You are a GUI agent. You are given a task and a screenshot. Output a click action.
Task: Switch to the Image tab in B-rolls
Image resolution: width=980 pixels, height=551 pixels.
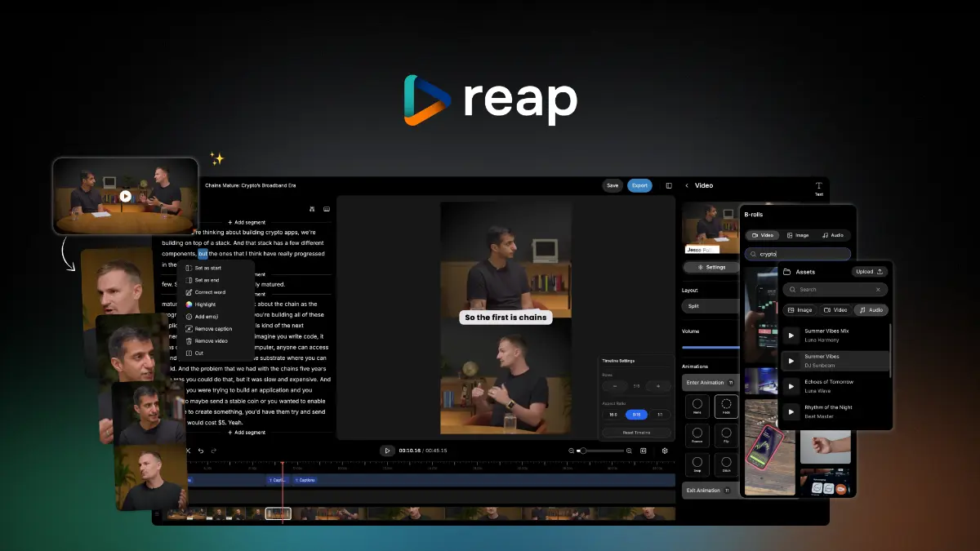pos(800,234)
